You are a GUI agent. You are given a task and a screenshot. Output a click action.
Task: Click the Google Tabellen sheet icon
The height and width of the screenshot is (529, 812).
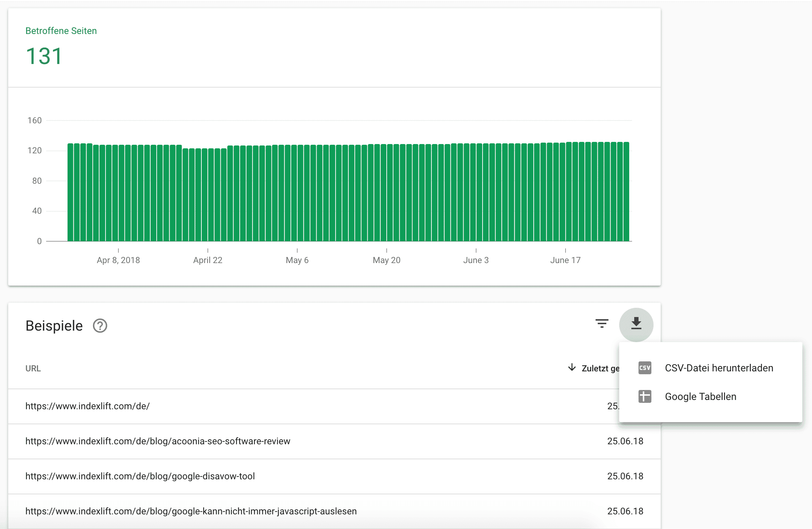point(645,396)
